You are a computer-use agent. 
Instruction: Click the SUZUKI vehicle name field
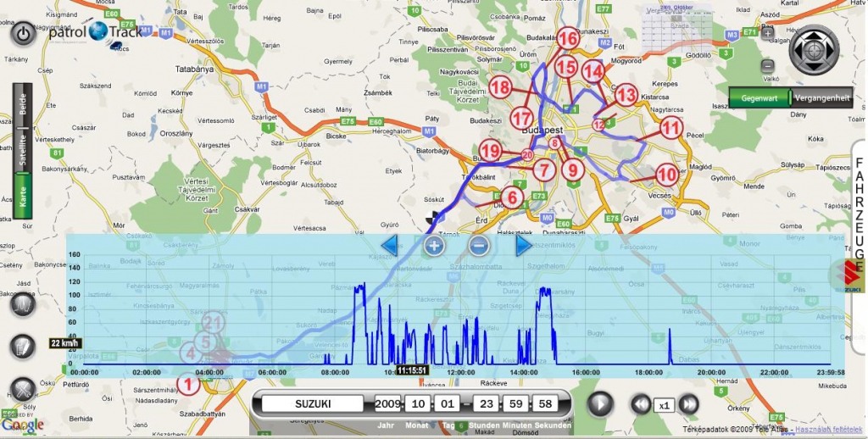coord(312,404)
